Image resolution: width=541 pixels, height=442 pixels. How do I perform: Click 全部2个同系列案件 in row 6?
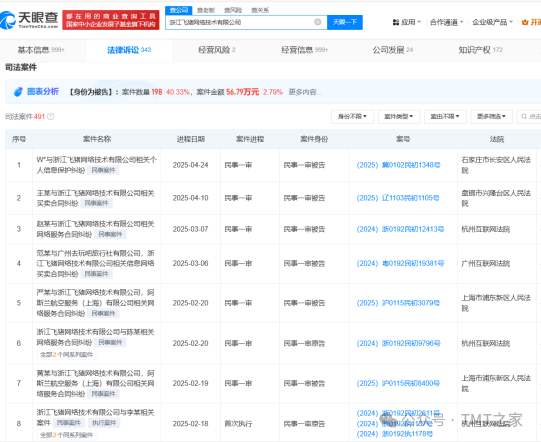click(67, 354)
